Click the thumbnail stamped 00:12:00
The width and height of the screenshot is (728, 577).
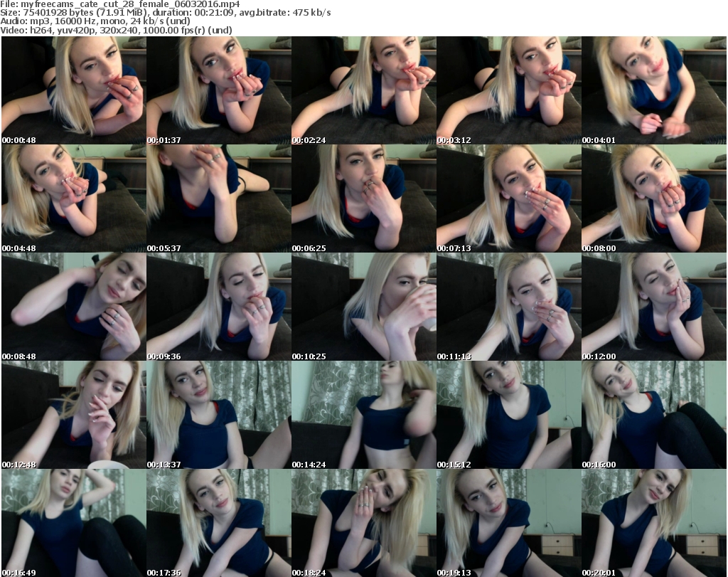[x=654, y=307]
